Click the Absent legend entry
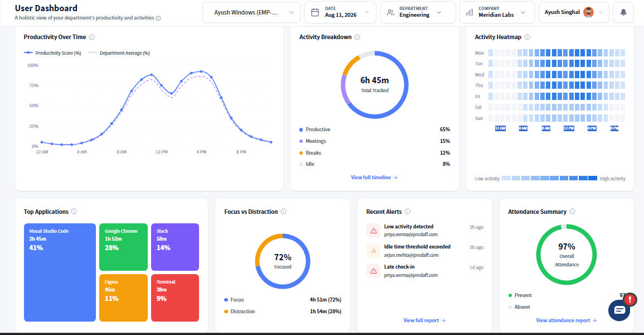The height and width of the screenshot is (335, 644). click(519, 307)
